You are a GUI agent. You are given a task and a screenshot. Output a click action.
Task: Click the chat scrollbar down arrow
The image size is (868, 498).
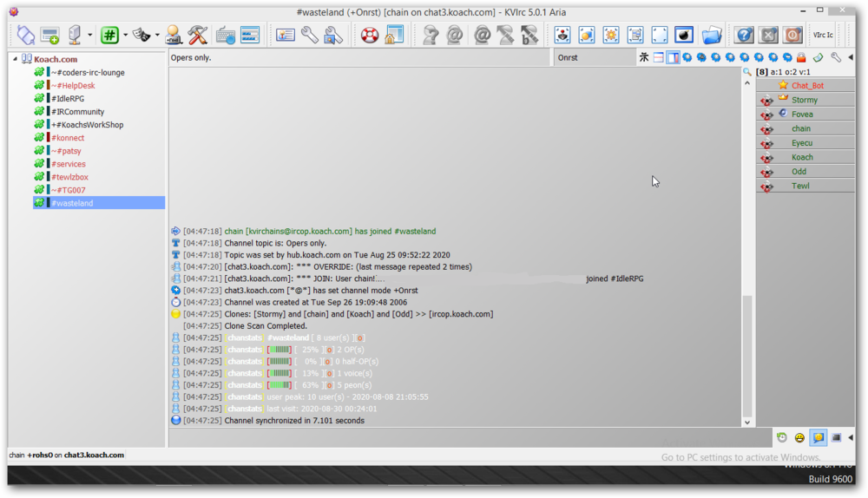click(746, 423)
